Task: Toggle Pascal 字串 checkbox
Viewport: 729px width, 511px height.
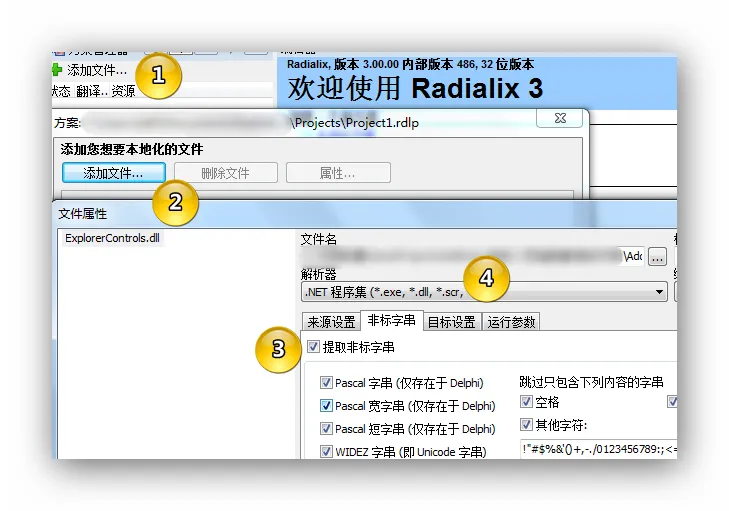Action: [326, 383]
